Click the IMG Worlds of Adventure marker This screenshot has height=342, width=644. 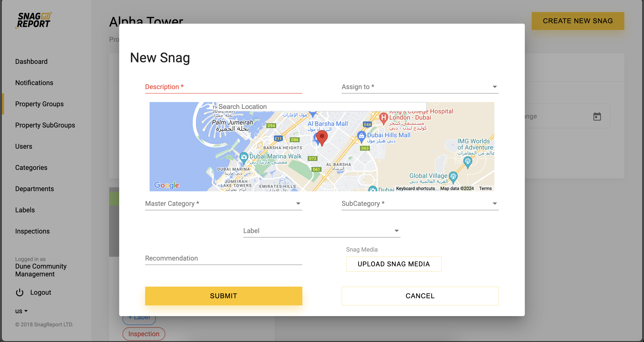click(468, 162)
